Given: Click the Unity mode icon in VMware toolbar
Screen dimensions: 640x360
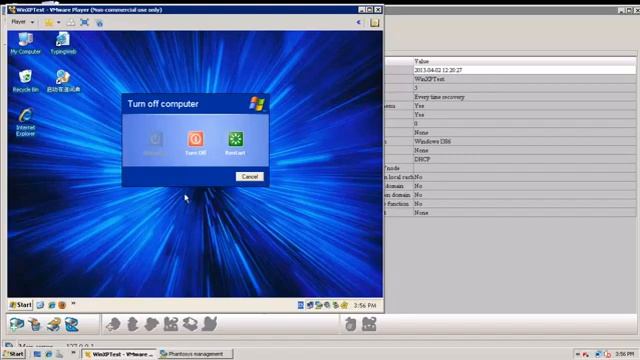Looking at the screenshot, I should 100,23.
